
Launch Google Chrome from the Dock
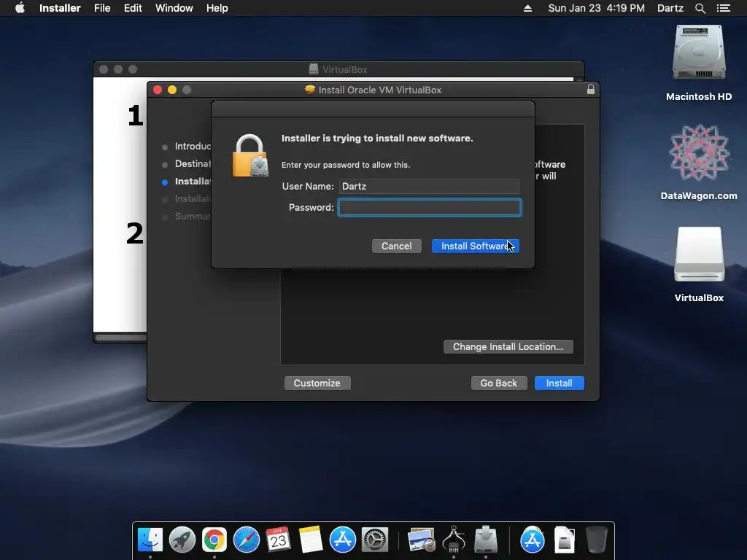click(x=214, y=540)
